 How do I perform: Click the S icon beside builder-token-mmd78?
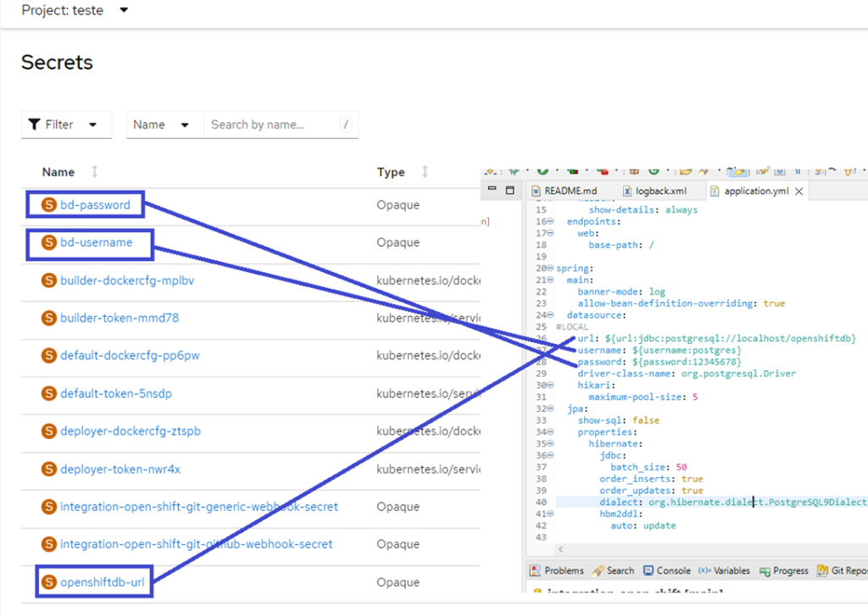pos(48,319)
